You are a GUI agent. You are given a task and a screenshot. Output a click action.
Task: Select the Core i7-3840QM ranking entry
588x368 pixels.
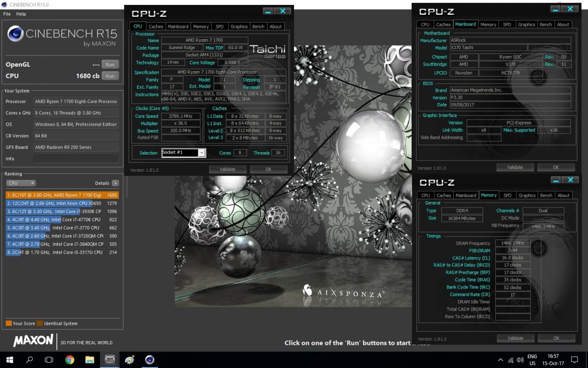point(62,244)
